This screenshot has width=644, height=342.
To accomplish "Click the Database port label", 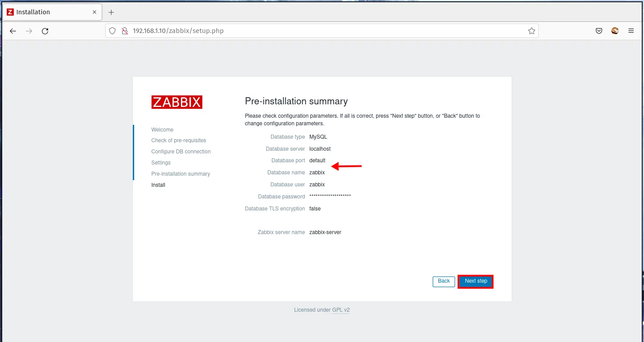I will tap(288, 161).
